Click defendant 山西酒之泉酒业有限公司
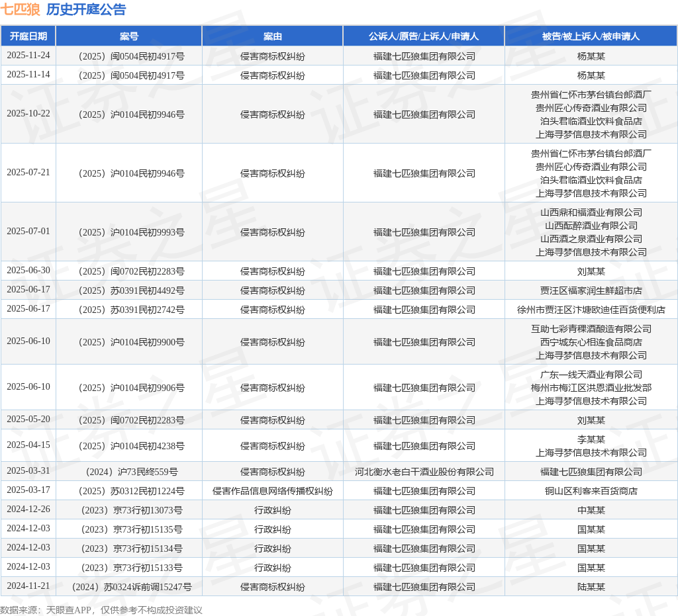The height and width of the screenshot is (616, 678). pyautogui.click(x=591, y=239)
